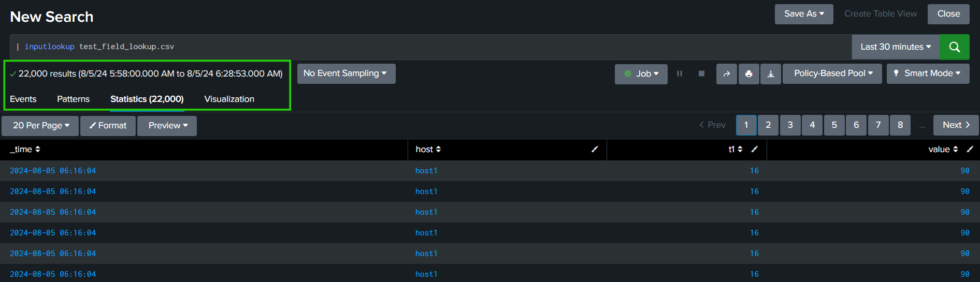
Task: Click the value column pencil icon
Action: tap(970, 149)
